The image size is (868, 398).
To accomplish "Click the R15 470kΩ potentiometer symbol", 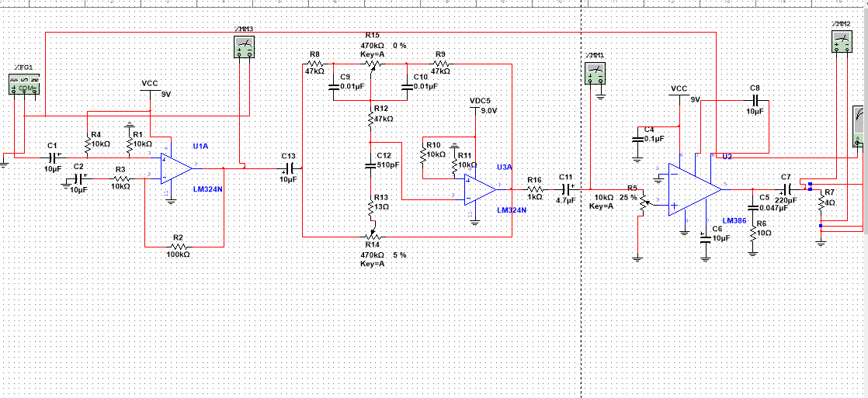I will click(x=371, y=64).
